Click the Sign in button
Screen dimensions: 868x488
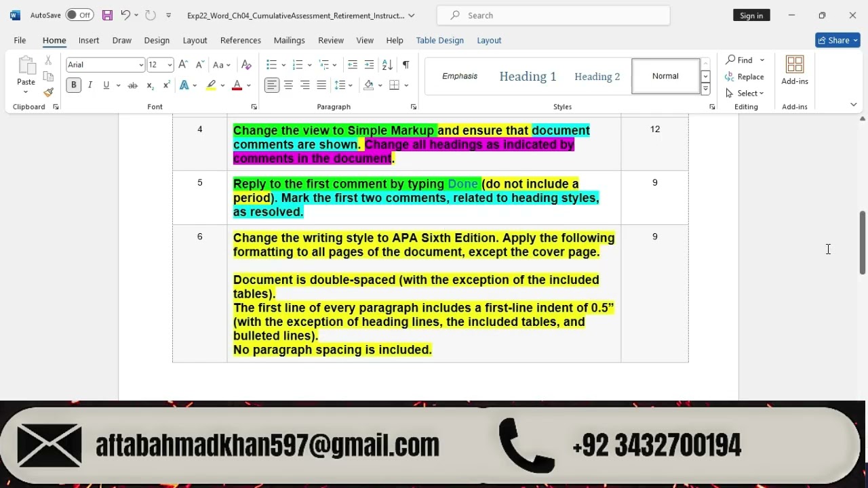(x=751, y=15)
